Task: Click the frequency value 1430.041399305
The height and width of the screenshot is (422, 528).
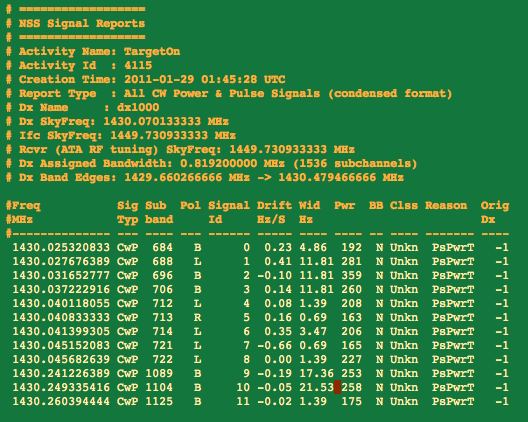Action: click(x=61, y=331)
